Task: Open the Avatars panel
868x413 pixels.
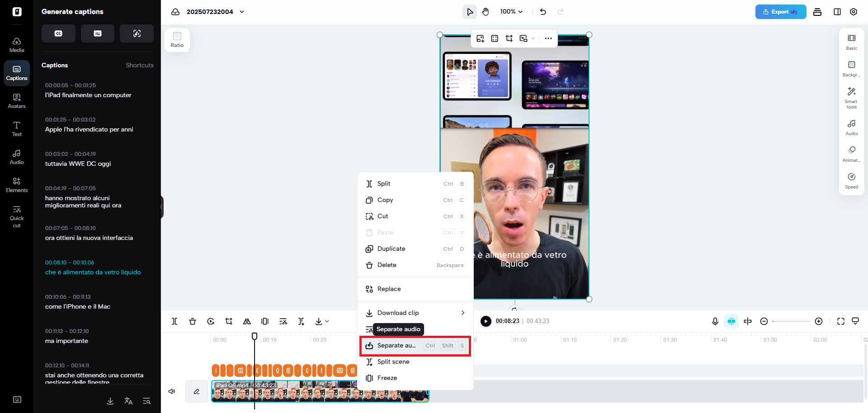Action: pos(17,101)
